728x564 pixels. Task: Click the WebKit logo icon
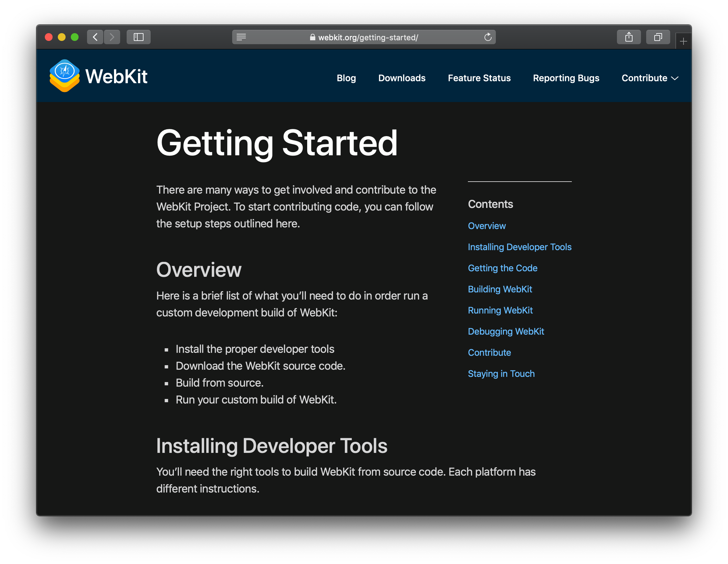pos(66,77)
